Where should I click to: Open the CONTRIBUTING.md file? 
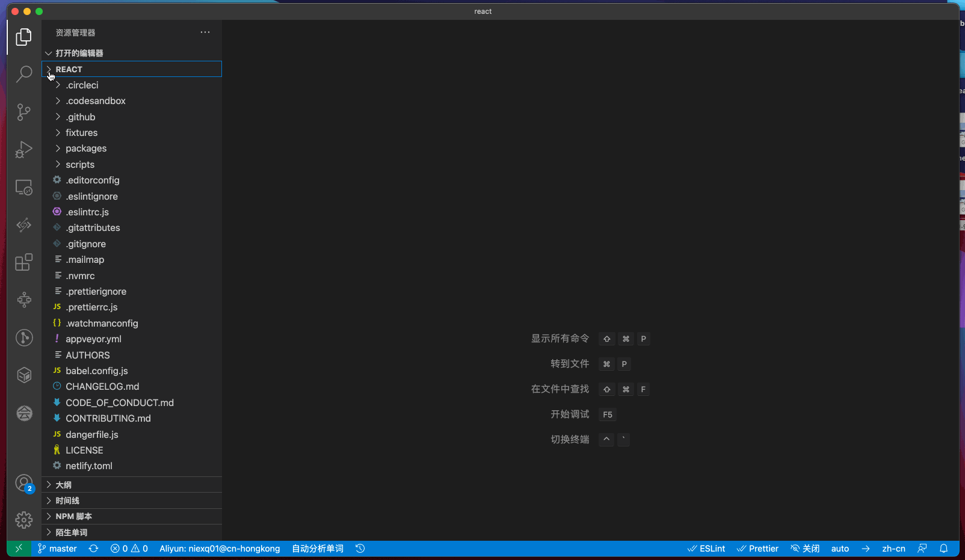[x=132, y=419]
